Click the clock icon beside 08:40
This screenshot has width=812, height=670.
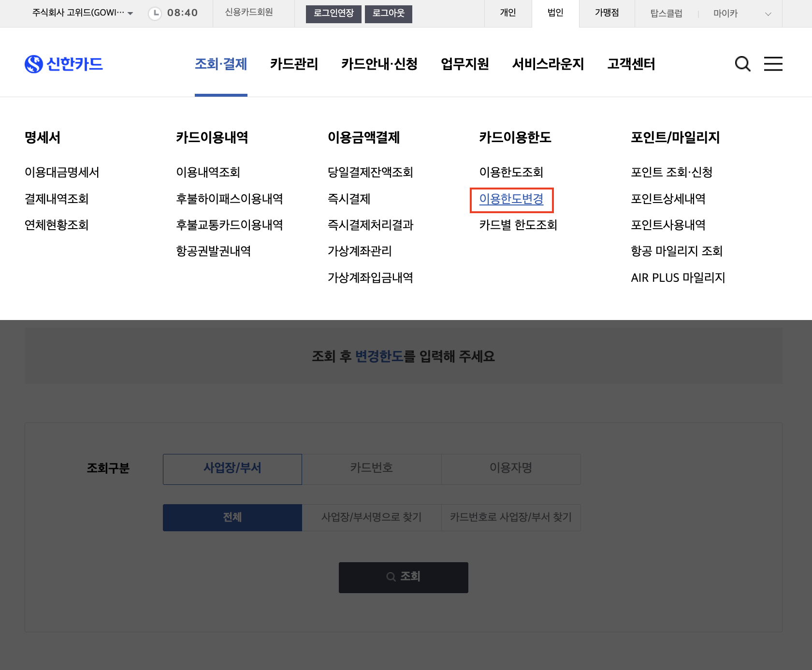(154, 13)
